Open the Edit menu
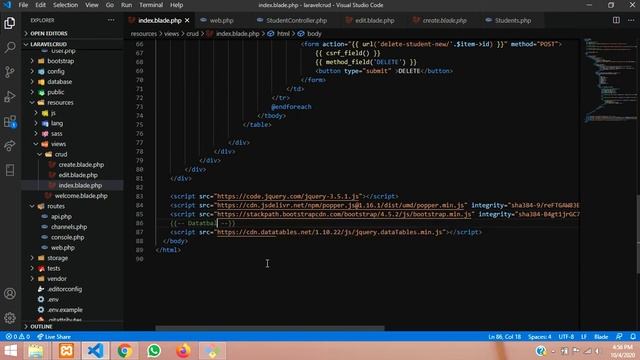 (x=40, y=5)
